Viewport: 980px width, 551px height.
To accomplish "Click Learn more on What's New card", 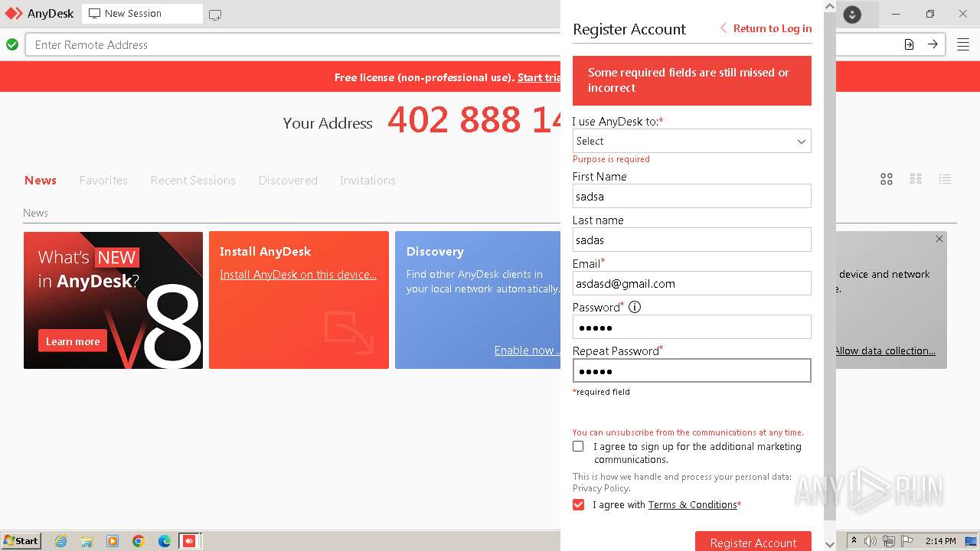I will click(73, 341).
